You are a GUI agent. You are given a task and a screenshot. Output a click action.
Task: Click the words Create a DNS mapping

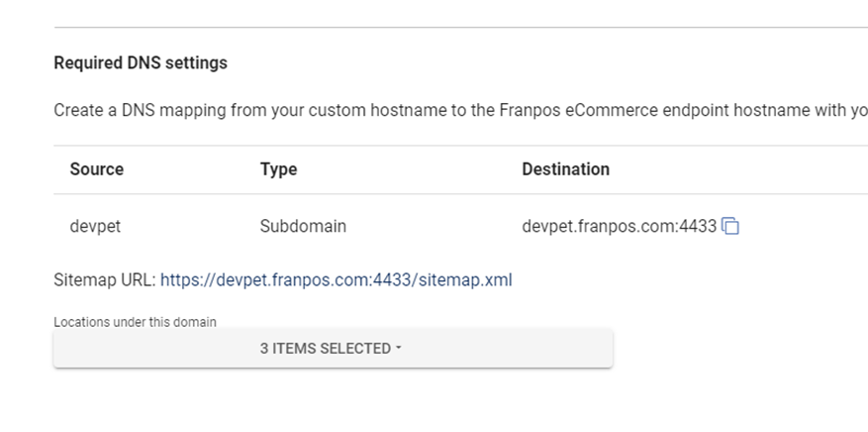(x=141, y=110)
